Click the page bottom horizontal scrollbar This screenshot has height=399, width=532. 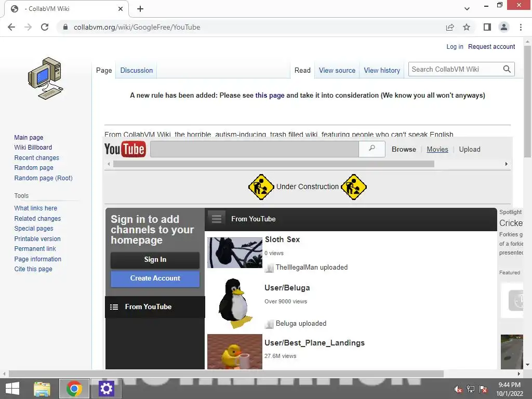226,374
